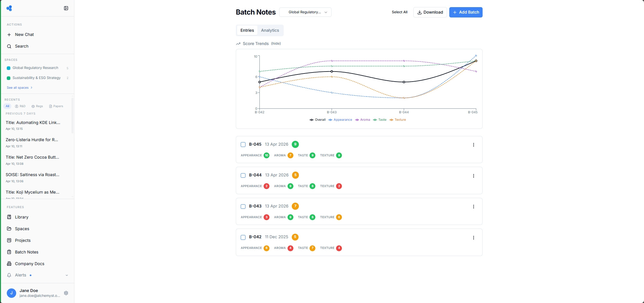Open the kebab menu for batch B-045
Image resolution: width=644 pixels, height=303 pixels.
click(474, 145)
